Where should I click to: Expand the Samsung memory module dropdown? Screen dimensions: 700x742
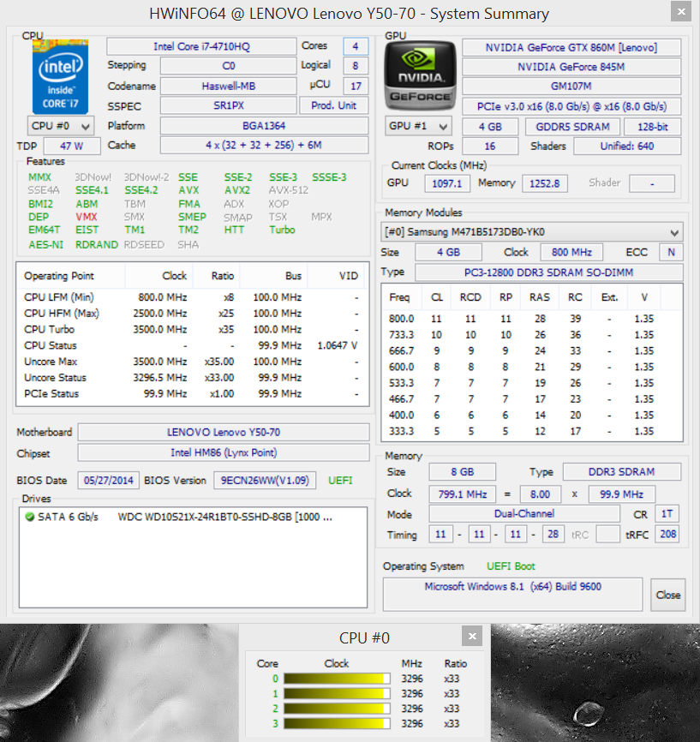(x=531, y=232)
